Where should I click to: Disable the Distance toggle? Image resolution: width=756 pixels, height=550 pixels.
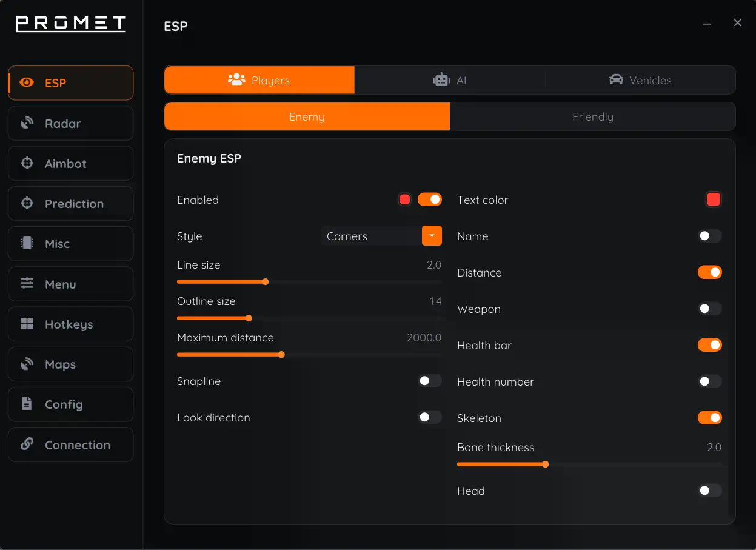point(710,272)
